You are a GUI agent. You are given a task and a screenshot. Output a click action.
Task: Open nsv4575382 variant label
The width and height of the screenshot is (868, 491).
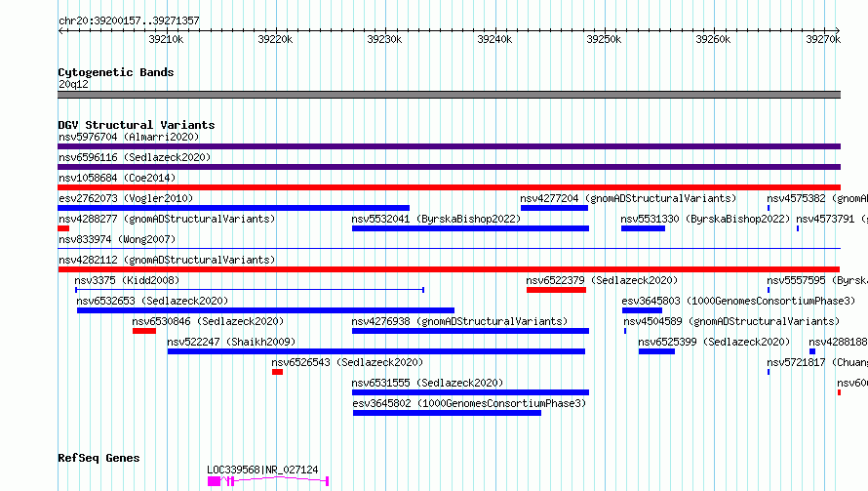(817, 198)
